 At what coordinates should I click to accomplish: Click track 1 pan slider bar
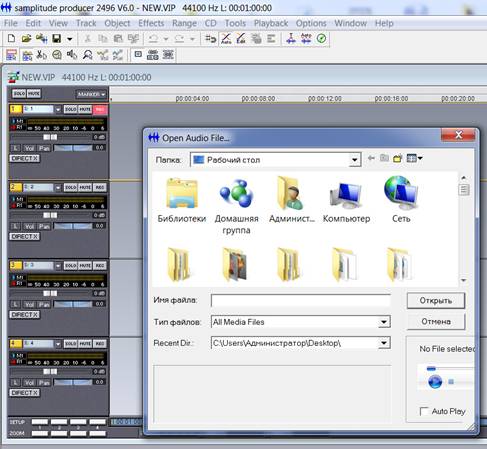coord(73,148)
